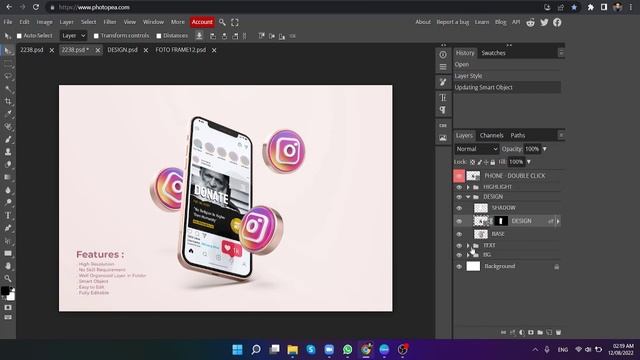Switch to the DESIGN.psd document tab
This screenshot has width=640, height=360.
(x=122, y=50)
